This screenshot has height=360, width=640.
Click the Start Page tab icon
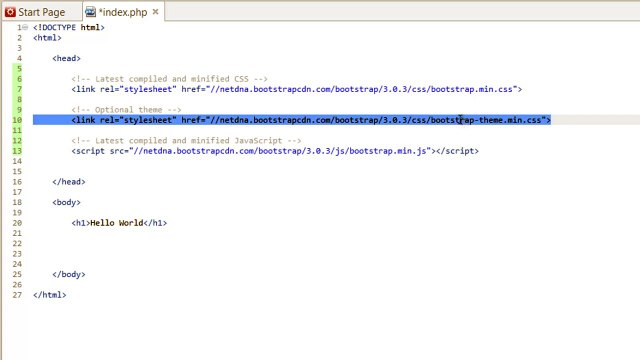coord(11,12)
